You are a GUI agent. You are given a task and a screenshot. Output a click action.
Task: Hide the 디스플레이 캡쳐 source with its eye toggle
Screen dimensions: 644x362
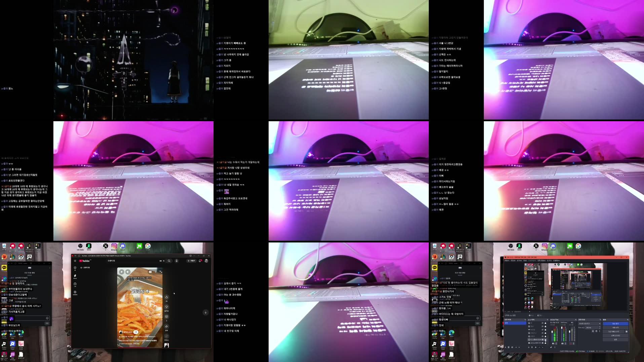[543, 339]
